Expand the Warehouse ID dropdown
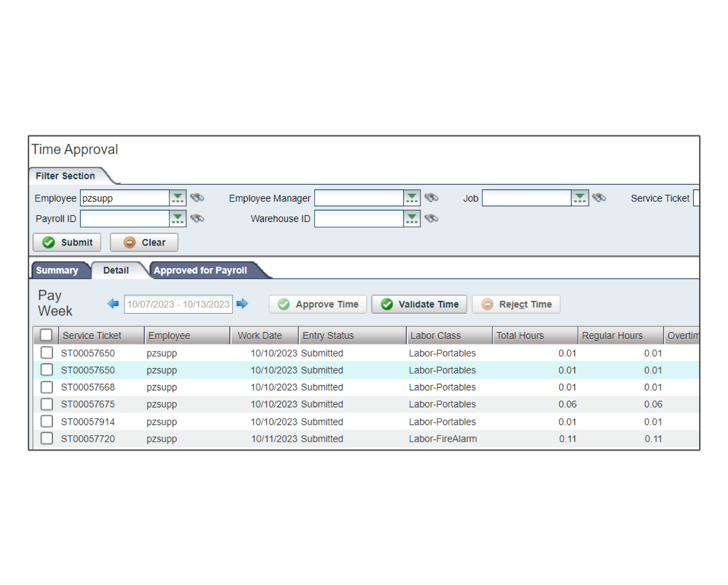The height and width of the screenshot is (585, 728). 412,219
